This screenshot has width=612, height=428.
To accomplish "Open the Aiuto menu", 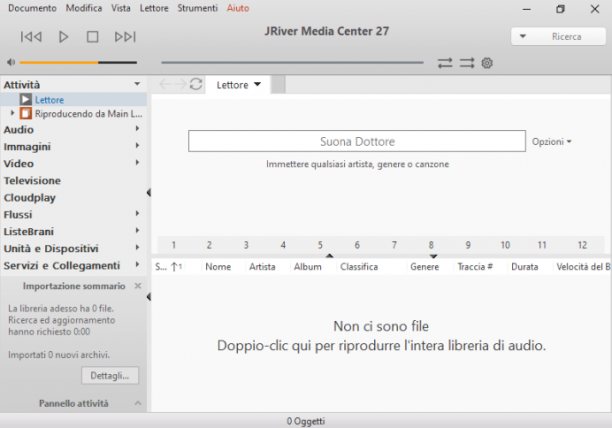I will pyautogui.click(x=238, y=8).
